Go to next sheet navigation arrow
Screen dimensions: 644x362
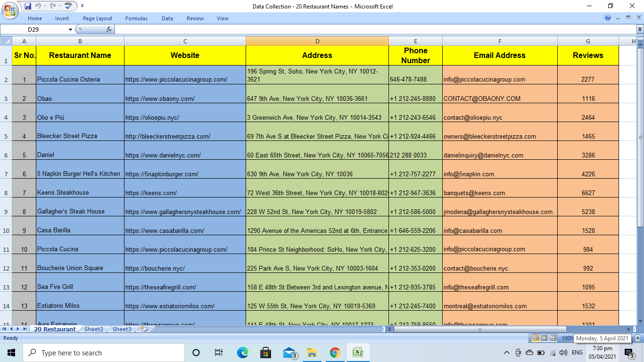(x=18, y=329)
